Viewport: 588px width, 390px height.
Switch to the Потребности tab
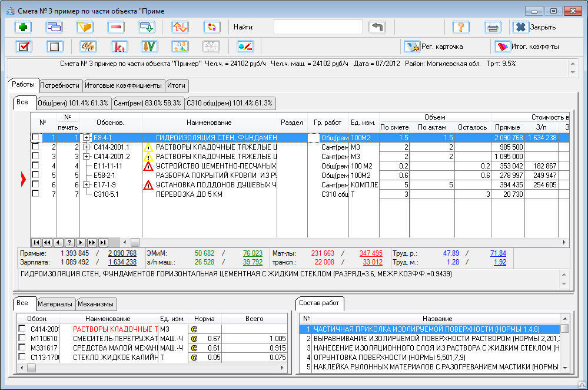pyautogui.click(x=61, y=85)
